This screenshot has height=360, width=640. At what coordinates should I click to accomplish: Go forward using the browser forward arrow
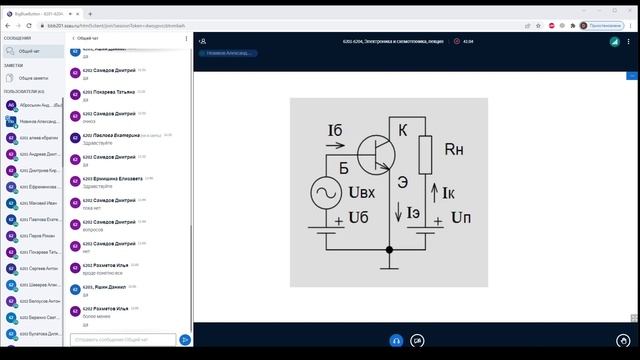pyautogui.click(x=18, y=26)
